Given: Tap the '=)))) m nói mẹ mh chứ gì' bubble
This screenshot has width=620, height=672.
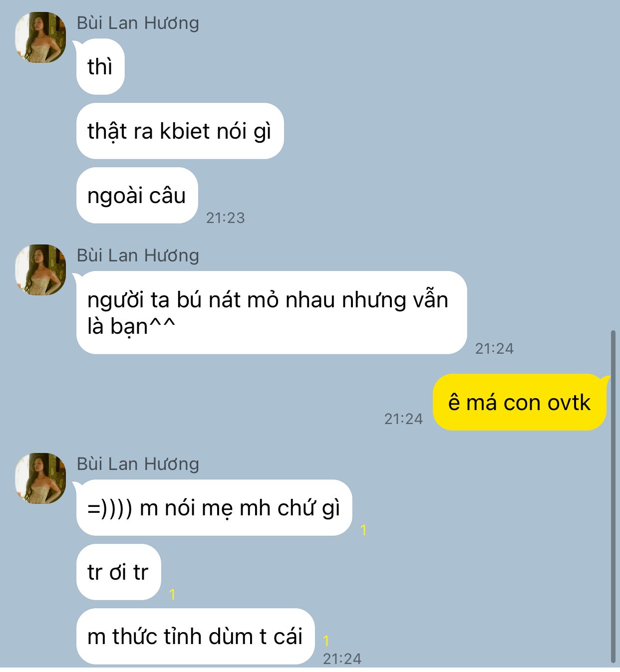Looking at the screenshot, I should [x=214, y=508].
